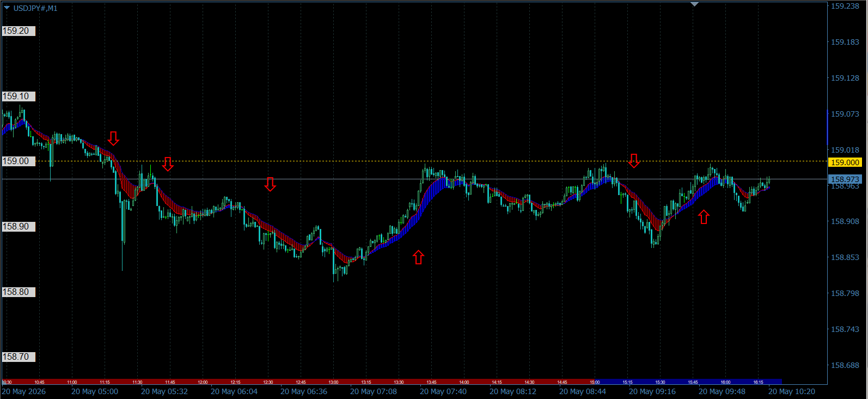Click 158.688 on the price scale
This screenshot has height=399, width=868.
pos(845,365)
